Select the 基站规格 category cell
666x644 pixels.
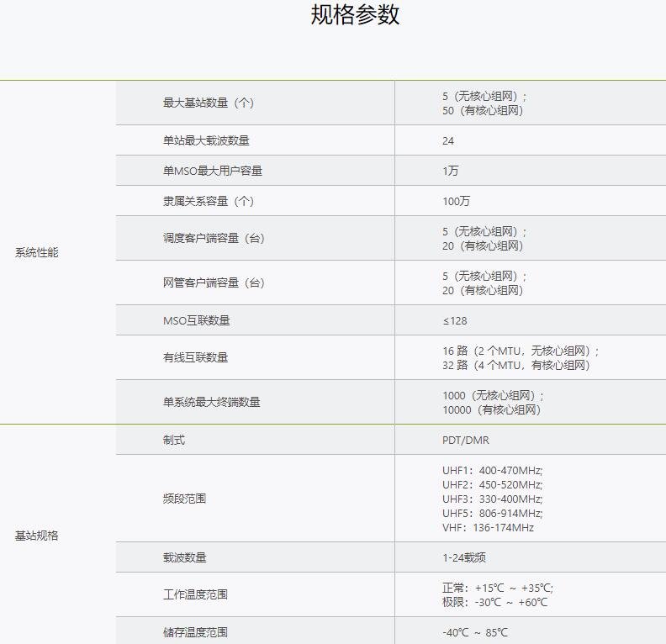point(37,536)
